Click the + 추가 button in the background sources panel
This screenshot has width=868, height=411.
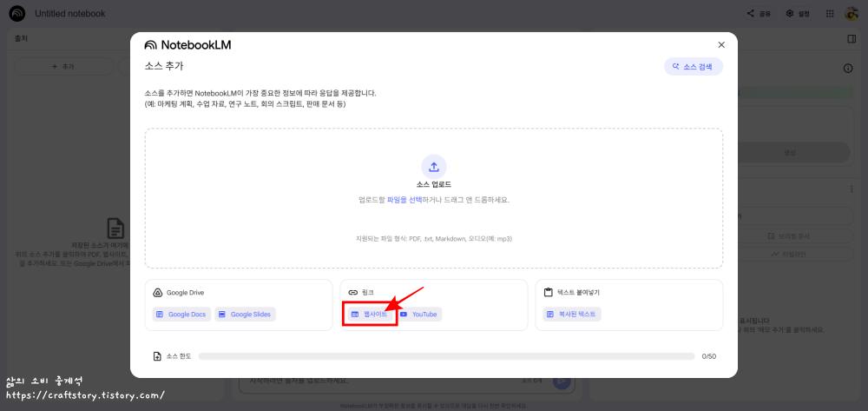(x=63, y=66)
